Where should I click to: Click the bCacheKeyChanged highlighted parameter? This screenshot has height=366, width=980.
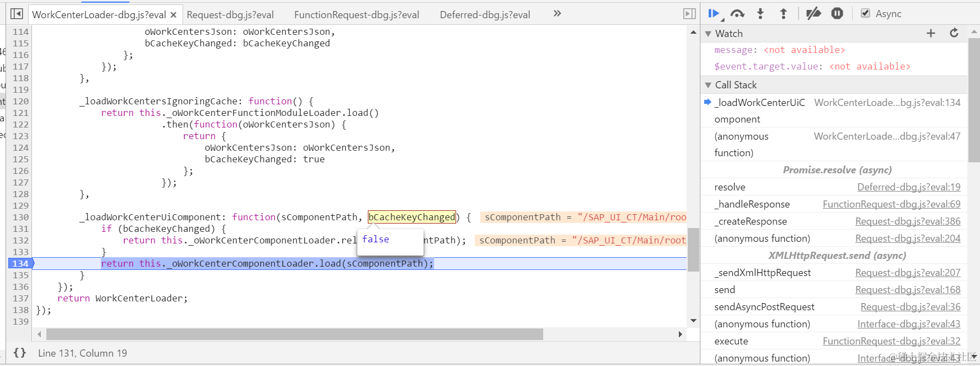(412, 217)
